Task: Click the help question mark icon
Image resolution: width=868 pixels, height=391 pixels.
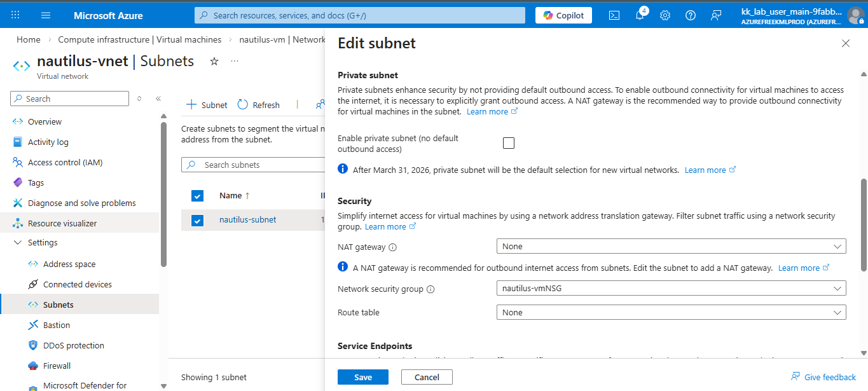Action: click(x=691, y=15)
